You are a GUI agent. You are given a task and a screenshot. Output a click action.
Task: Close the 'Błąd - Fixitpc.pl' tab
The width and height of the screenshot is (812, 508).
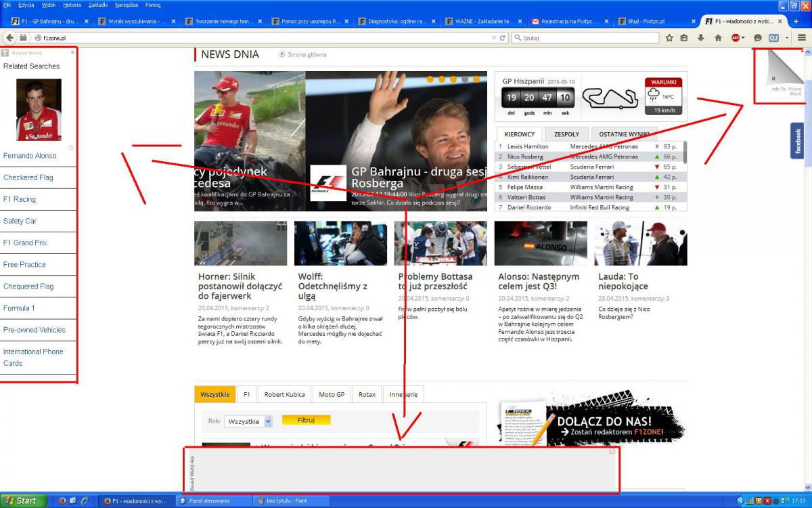[692, 21]
